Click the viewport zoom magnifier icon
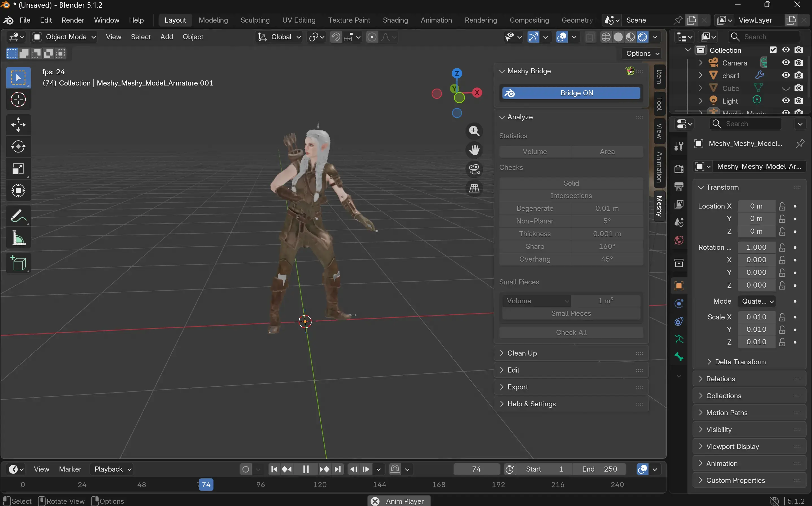The width and height of the screenshot is (812, 506). coord(474,131)
